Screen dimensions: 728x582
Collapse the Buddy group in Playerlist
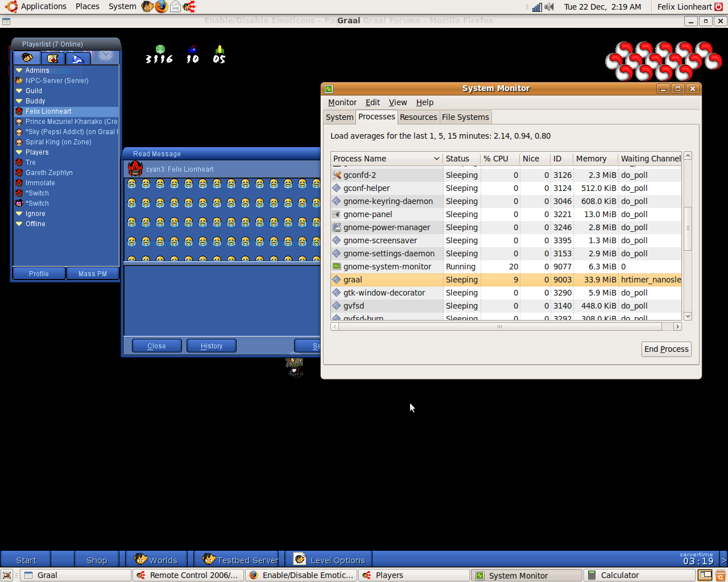pyautogui.click(x=19, y=101)
